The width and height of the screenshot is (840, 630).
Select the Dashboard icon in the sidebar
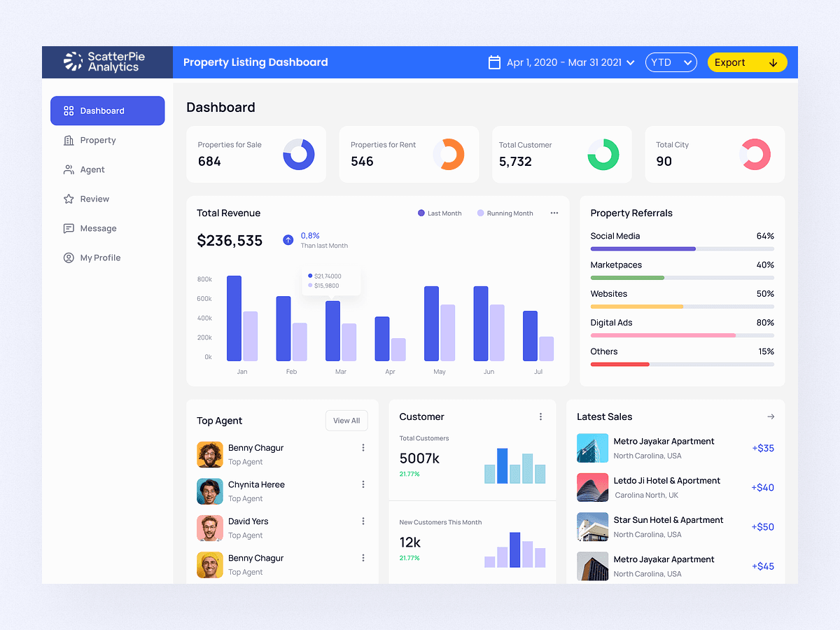(x=69, y=111)
